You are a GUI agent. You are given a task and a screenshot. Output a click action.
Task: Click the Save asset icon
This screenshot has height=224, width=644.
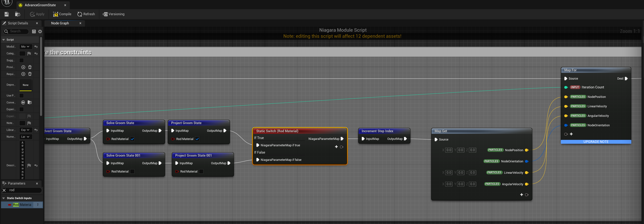(6, 14)
